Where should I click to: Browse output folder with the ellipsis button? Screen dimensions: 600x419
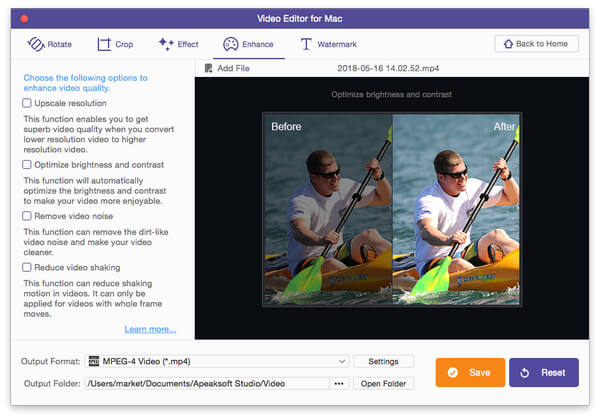(x=339, y=383)
